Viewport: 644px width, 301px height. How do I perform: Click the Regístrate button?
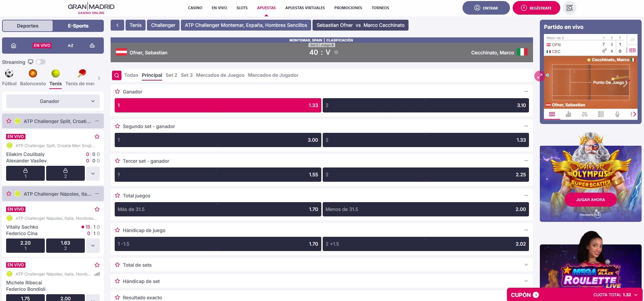536,8
